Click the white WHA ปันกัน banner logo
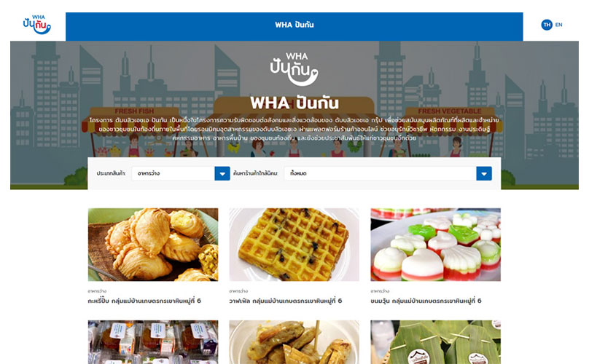This screenshot has height=364, width=589. click(x=294, y=69)
